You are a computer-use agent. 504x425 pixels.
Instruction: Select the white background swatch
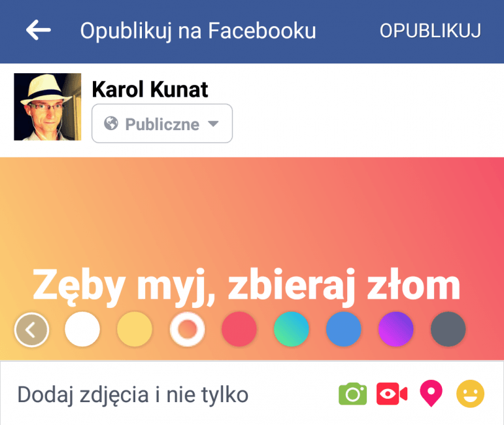pos(82,329)
